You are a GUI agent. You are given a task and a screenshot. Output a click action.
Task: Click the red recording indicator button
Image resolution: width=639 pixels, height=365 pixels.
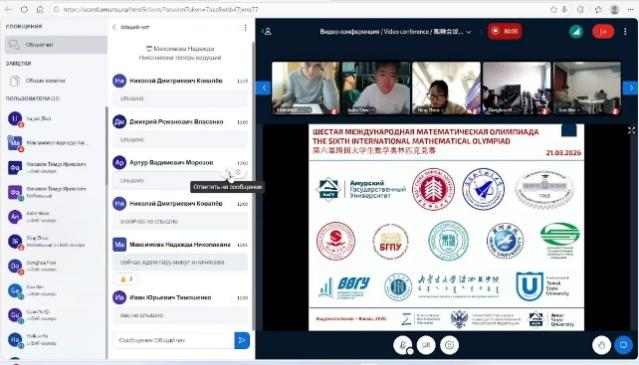click(505, 31)
